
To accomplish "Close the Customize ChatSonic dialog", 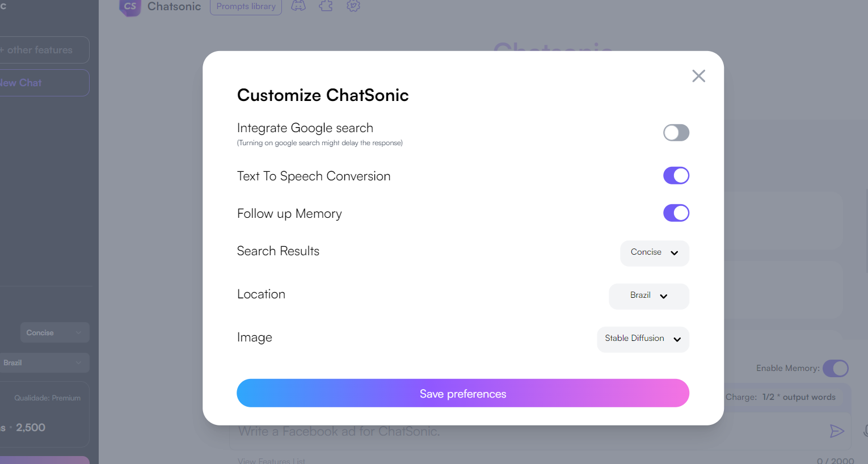I will tap(698, 76).
